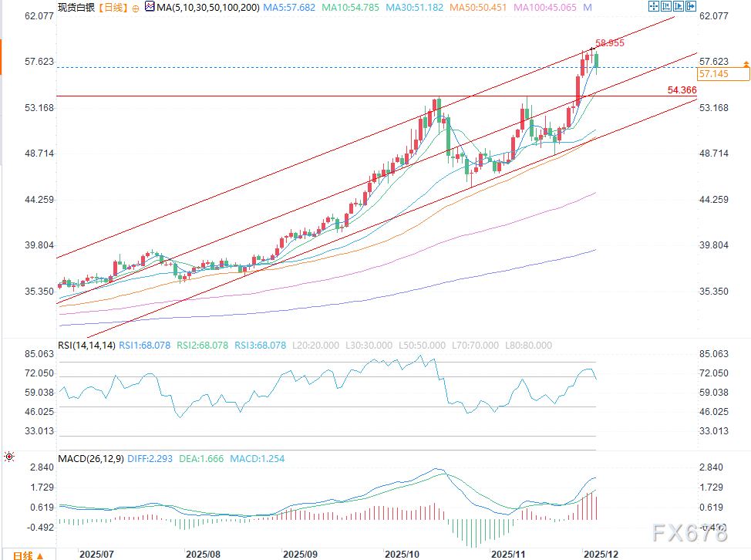Open the RSI(14,14,14) indicator settings
The width and height of the screenshot is (751, 560).
[86, 346]
